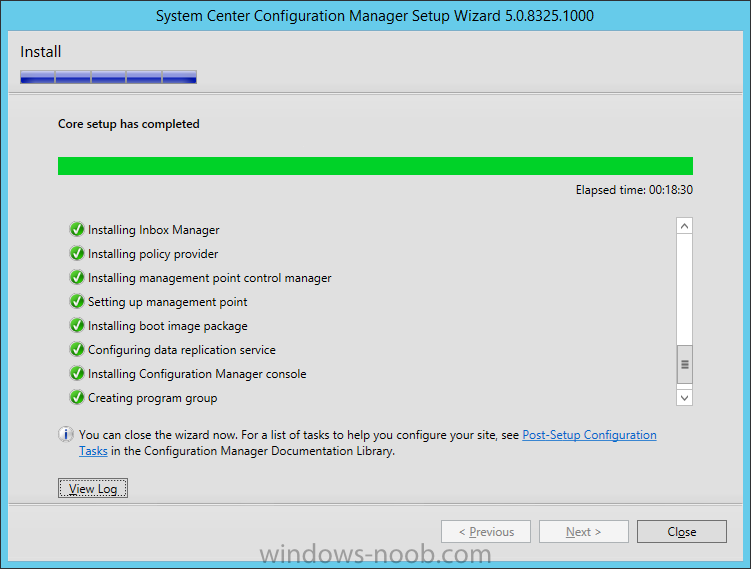Click check icon beside Creating program group
751x569 pixels.
(x=77, y=397)
